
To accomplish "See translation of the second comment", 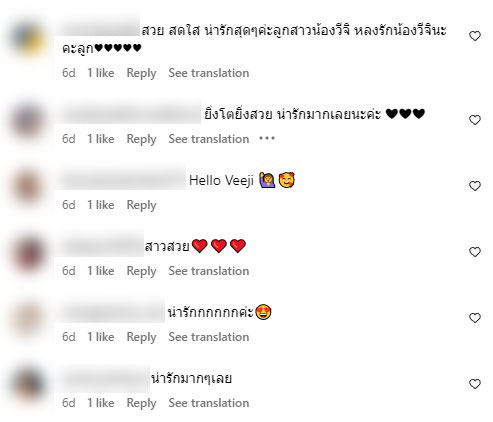I will (x=209, y=139).
